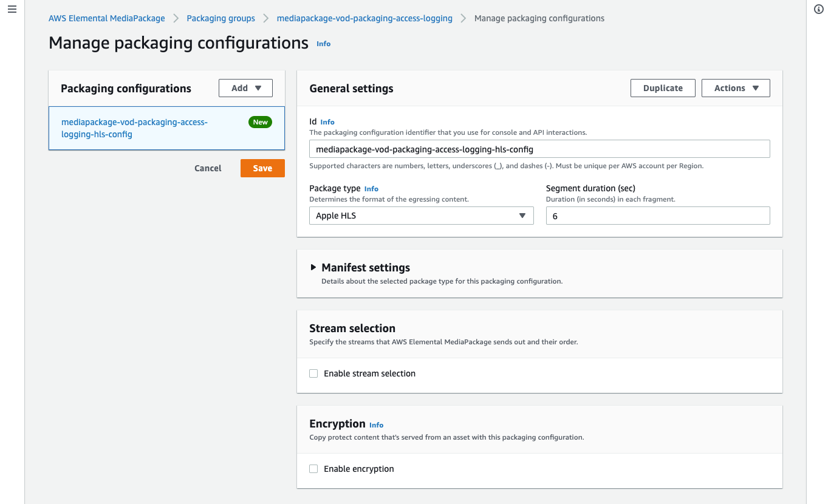Focus the Segment duration field
This screenshot has height=504, width=831.
tap(658, 216)
